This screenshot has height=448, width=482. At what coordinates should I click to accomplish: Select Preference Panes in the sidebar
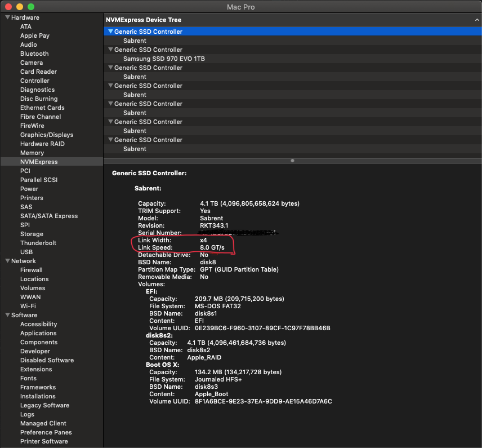[x=46, y=432]
